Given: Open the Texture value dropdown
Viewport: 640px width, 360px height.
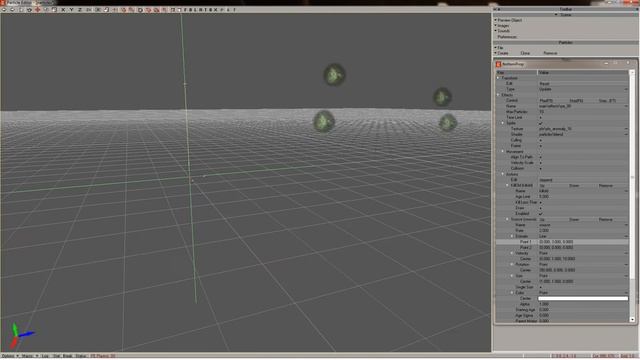Looking at the screenshot, I should pyautogui.click(x=626, y=129).
